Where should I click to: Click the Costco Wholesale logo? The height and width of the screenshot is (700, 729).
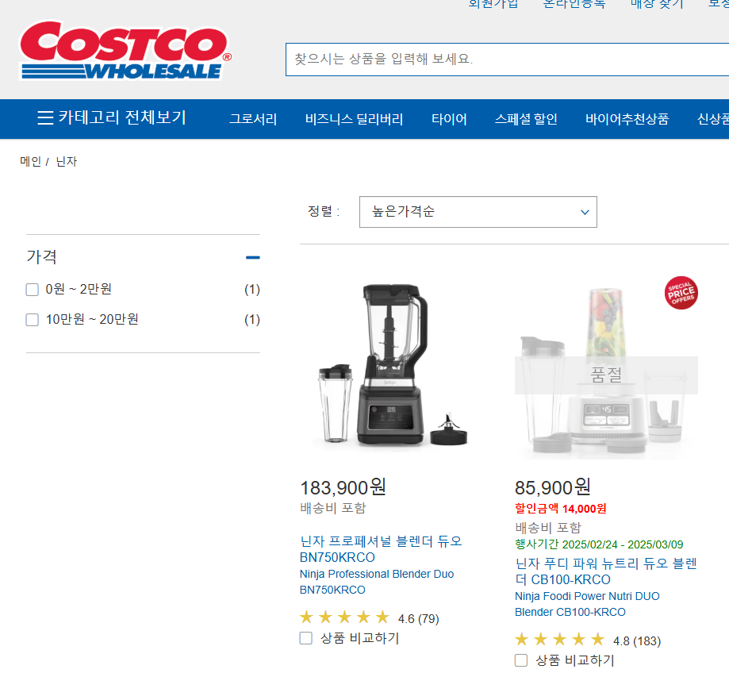coord(125,50)
